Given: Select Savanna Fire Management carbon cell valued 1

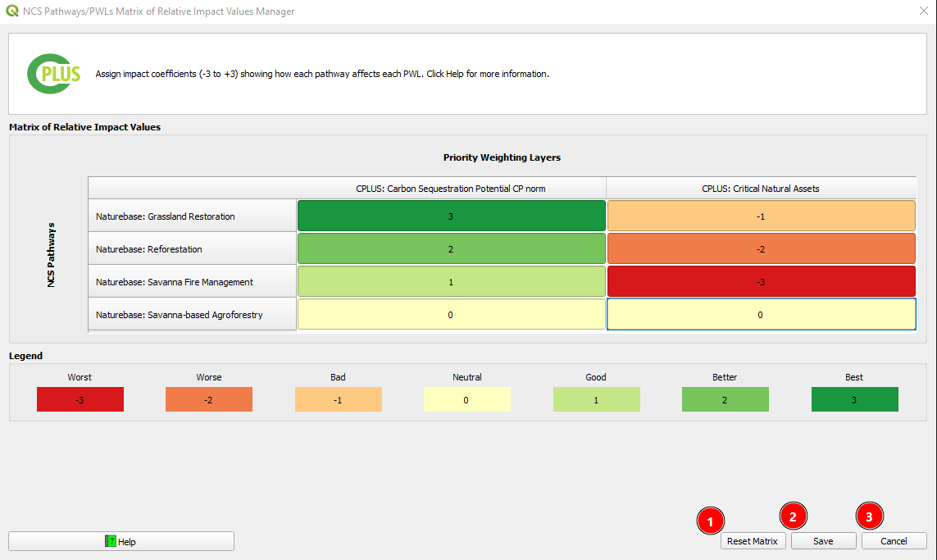Looking at the screenshot, I should pos(451,282).
